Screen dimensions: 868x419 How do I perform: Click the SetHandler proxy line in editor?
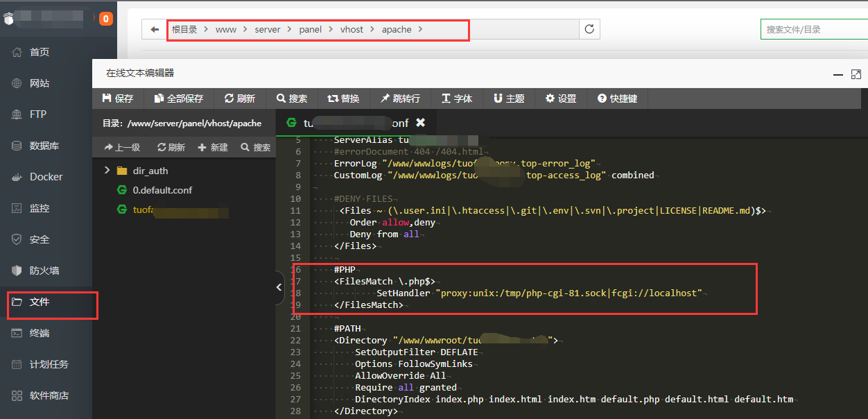pos(539,293)
